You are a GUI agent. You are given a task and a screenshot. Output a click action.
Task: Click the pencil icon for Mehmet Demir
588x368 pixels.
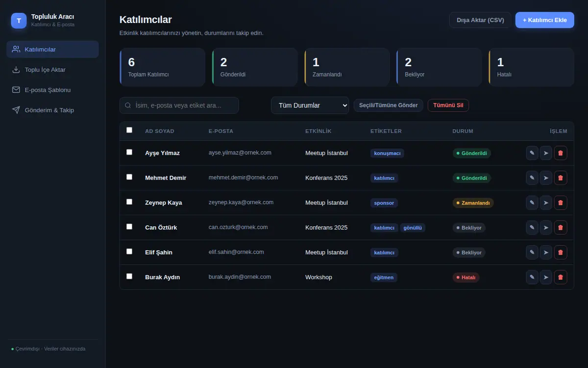pos(532,178)
